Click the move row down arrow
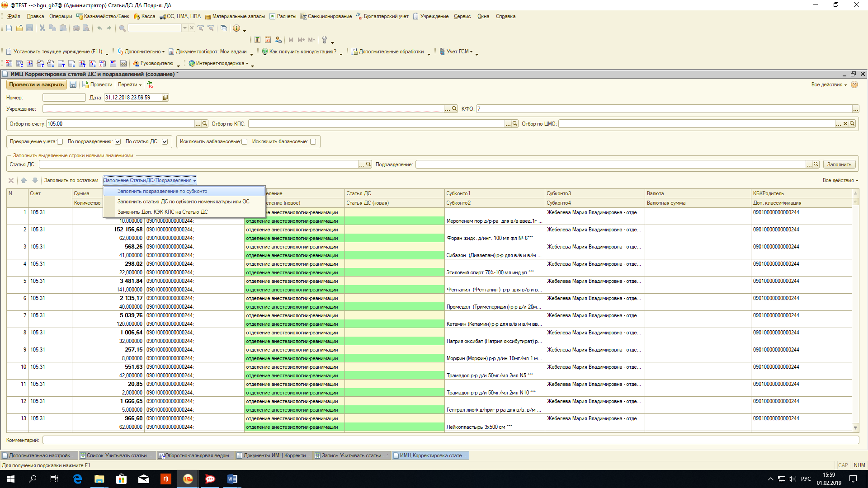Image resolution: width=868 pixels, height=488 pixels. pyautogui.click(x=35, y=180)
